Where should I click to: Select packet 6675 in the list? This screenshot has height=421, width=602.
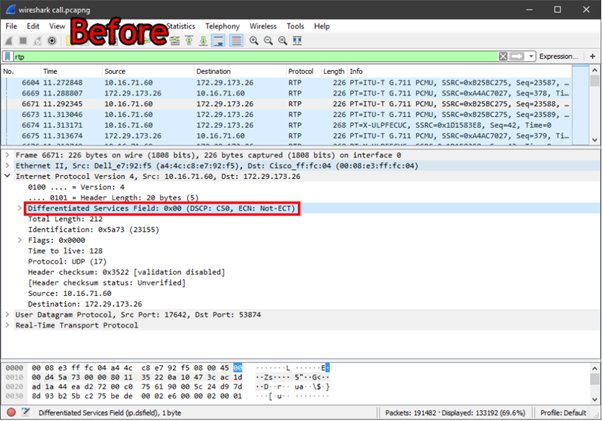coord(287,136)
